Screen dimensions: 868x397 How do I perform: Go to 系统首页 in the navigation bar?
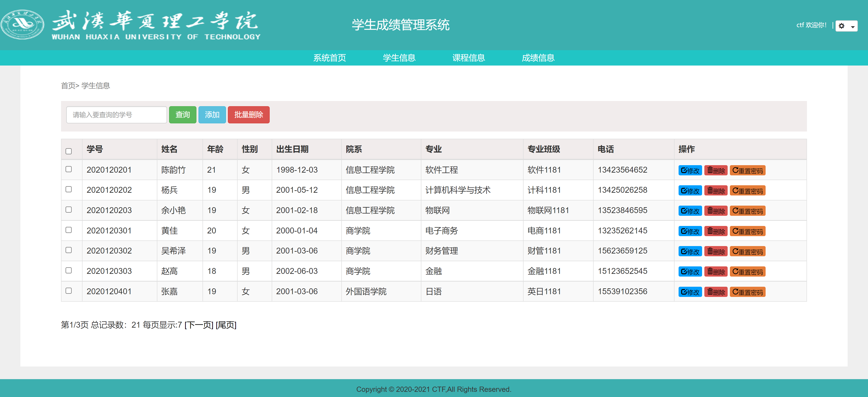[x=330, y=58]
